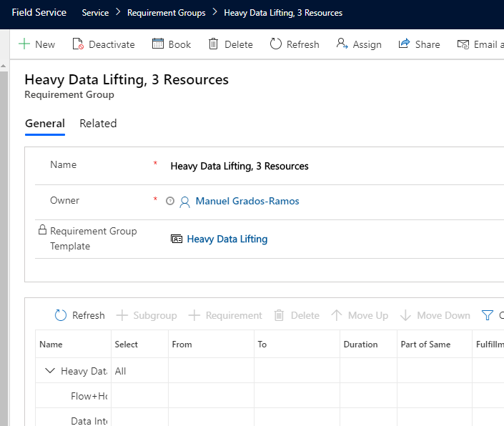The image size is (504, 426).
Task: Click the Share label in the command bar
Action: tap(428, 44)
